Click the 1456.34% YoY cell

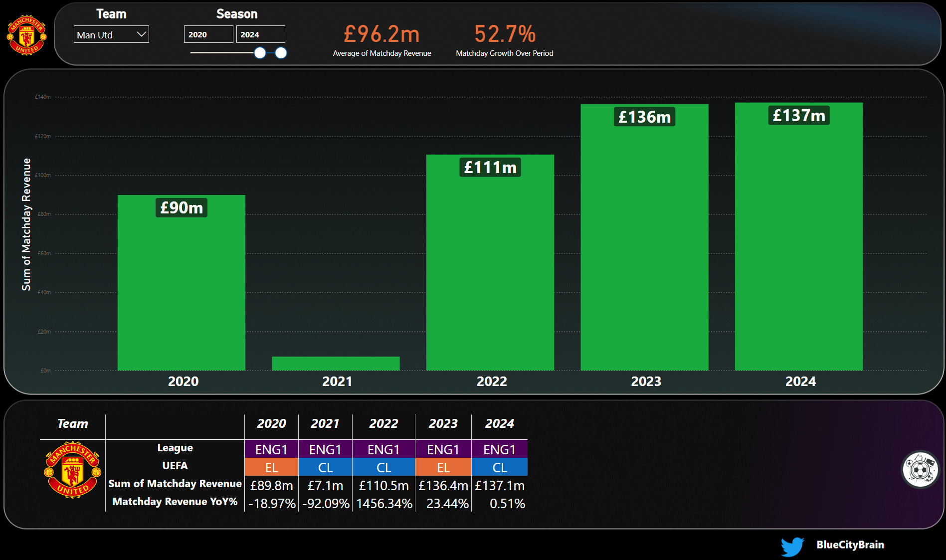pyautogui.click(x=384, y=504)
